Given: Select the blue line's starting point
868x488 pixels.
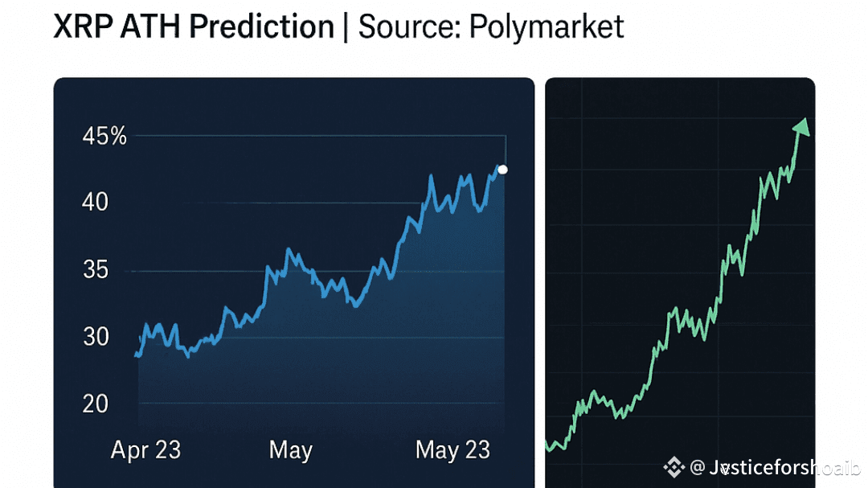Looking at the screenshot, I should click(x=137, y=355).
